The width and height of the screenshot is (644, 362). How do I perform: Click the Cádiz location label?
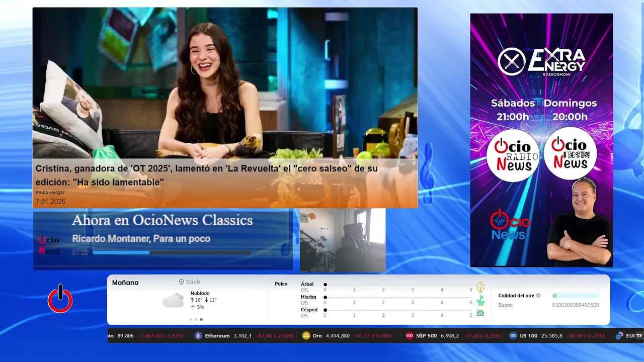(x=193, y=282)
